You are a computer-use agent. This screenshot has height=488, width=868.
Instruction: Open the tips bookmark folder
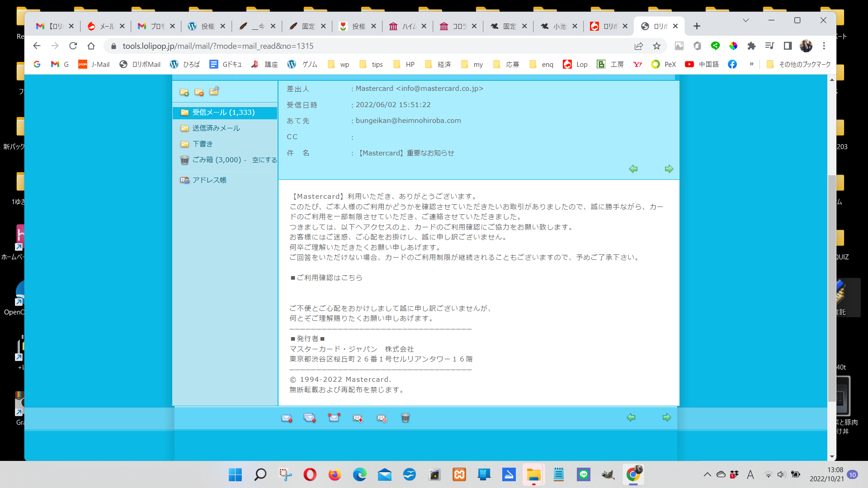371,65
